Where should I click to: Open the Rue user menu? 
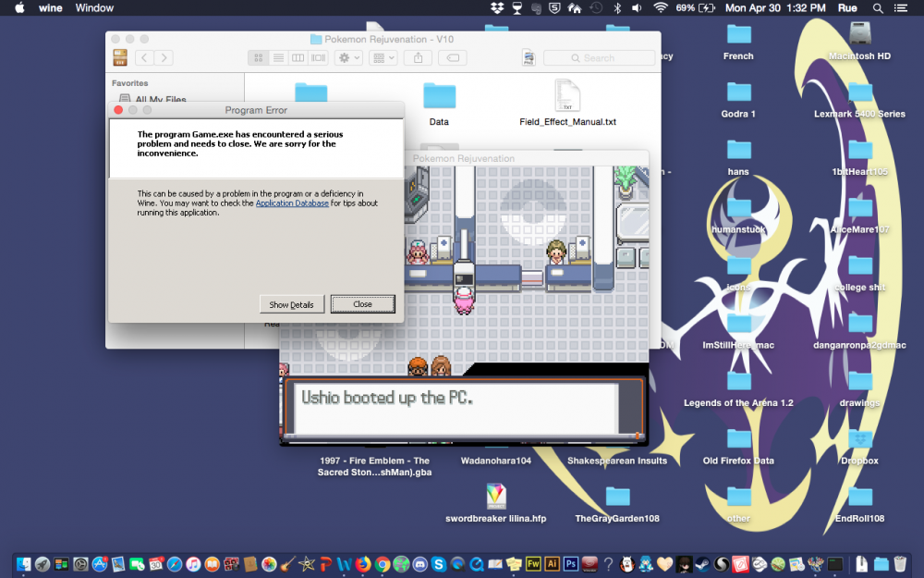(x=847, y=7)
